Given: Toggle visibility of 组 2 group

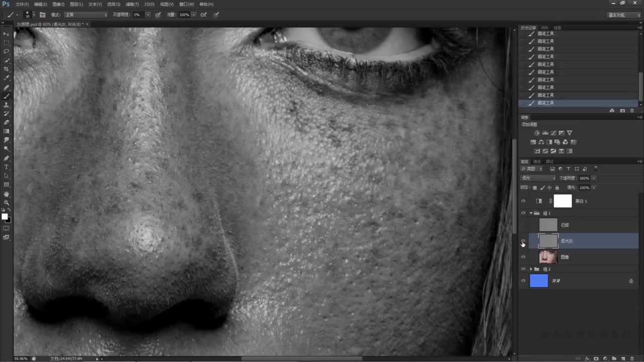Looking at the screenshot, I should [x=523, y=269].
